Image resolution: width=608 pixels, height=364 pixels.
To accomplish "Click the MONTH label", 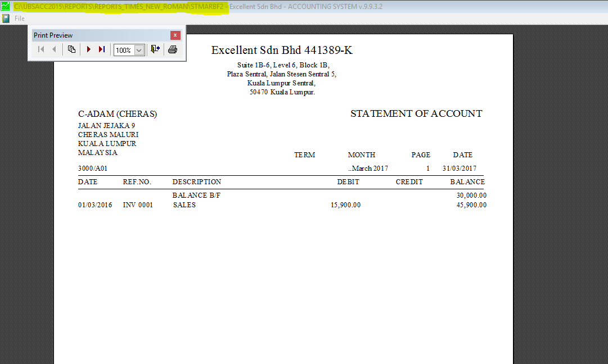I will (362, 155).
